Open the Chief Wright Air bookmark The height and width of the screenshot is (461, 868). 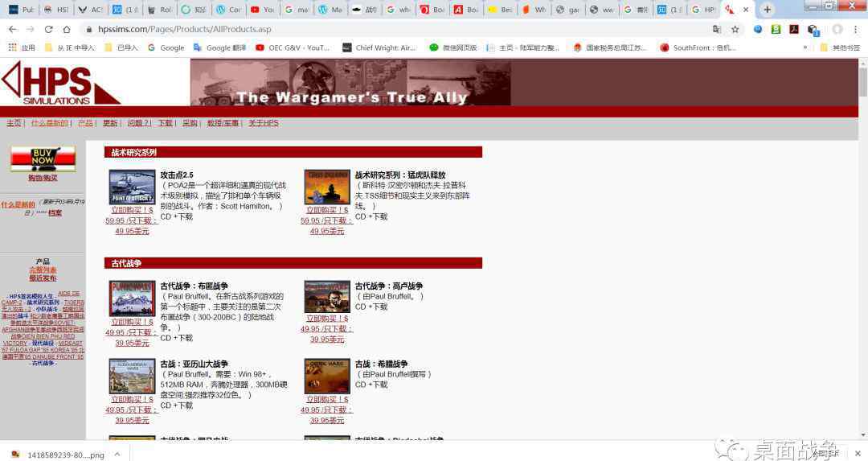pos(379,47)
